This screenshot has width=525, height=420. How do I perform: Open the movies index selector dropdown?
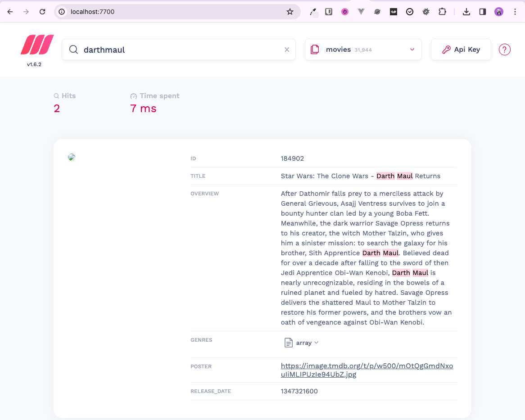point(363,50)
